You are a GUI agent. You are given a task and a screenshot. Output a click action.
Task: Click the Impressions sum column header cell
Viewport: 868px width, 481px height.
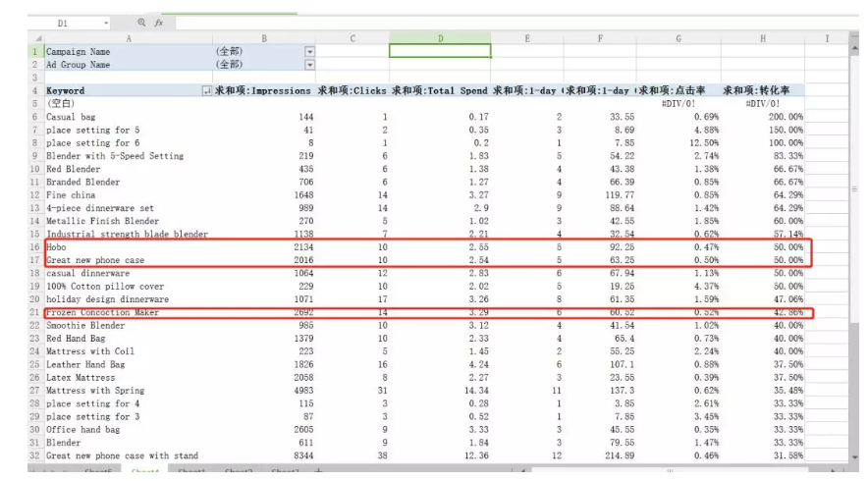click(263, 90)
